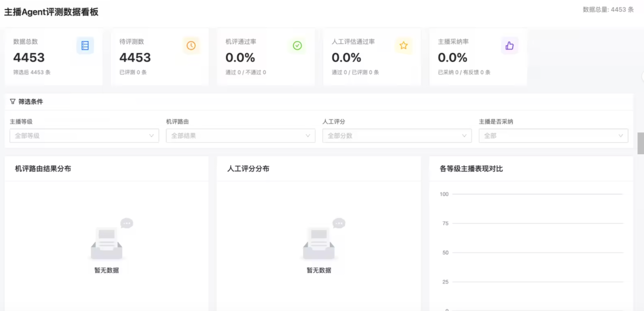Click the chevron arrow in the 全部分数 select
The height and width of the screenshot is (311, 644).
tap(465, 136)
